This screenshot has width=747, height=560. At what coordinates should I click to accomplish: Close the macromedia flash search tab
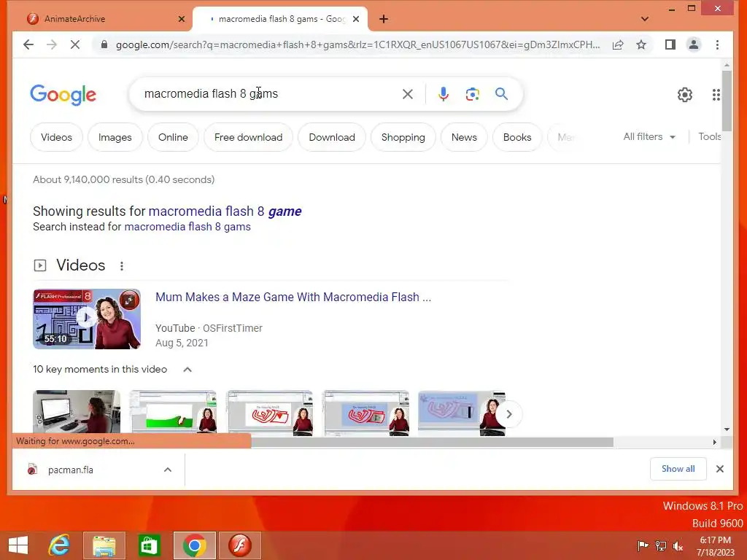point(356,19)
